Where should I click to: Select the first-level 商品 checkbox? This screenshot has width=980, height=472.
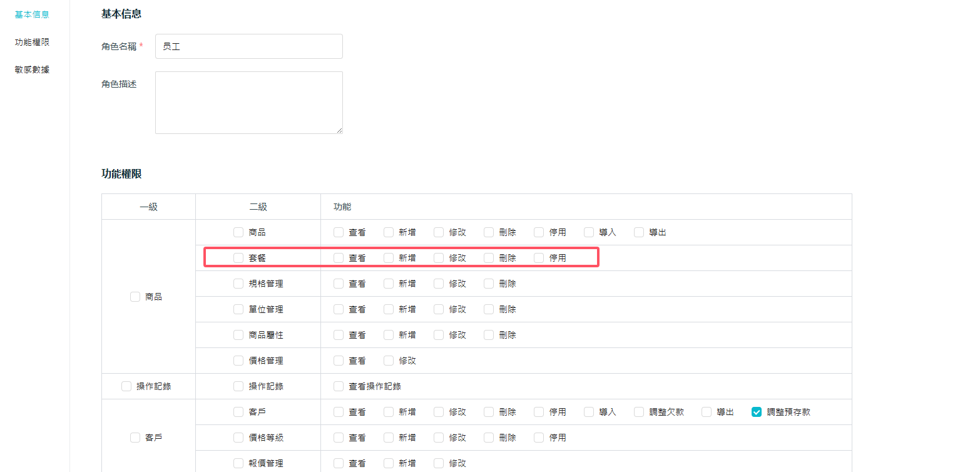pyautogui.click(x=135, y=297)
